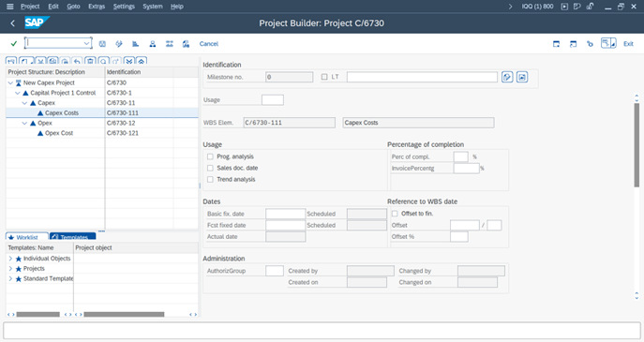Click the create new session window icon
This screenshot has width=644, height=342.
pos(556,43)
